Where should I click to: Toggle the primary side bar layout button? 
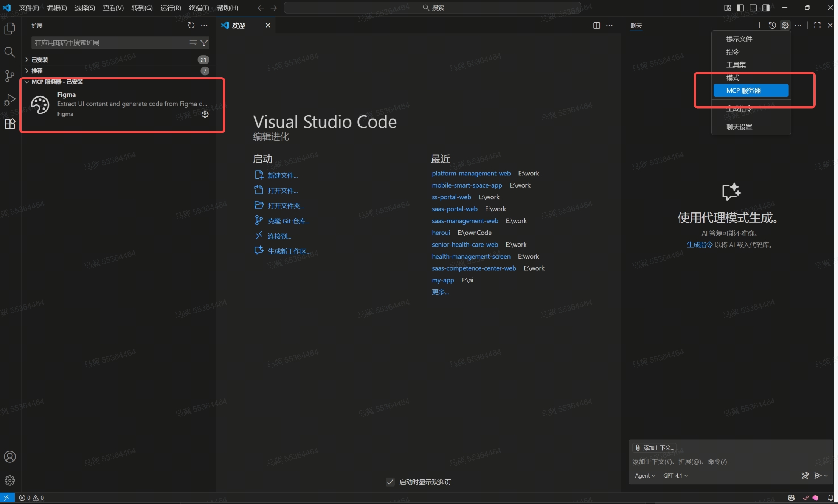(x=740, y=8)
